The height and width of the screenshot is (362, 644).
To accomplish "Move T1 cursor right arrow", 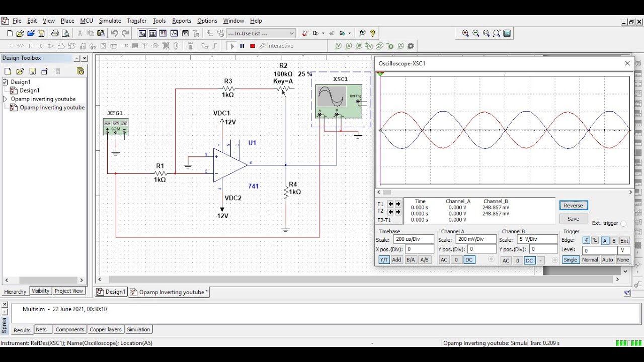I will coord(398,204).
